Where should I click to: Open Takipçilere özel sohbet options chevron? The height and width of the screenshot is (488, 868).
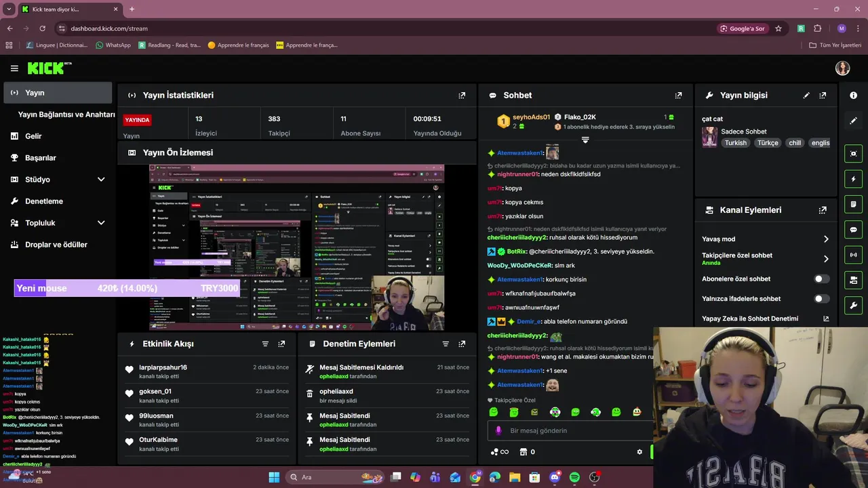pos(826,259)
